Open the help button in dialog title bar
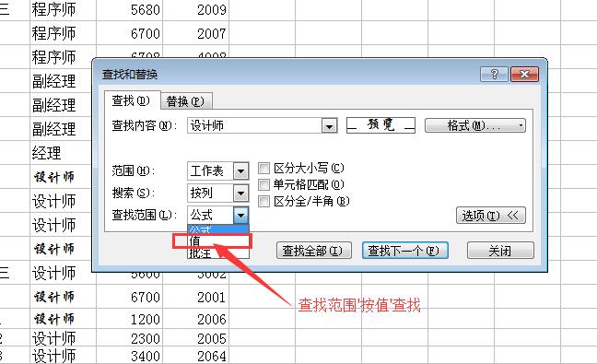Viewport: 597px width, 364px height. (x=494, y=74)
